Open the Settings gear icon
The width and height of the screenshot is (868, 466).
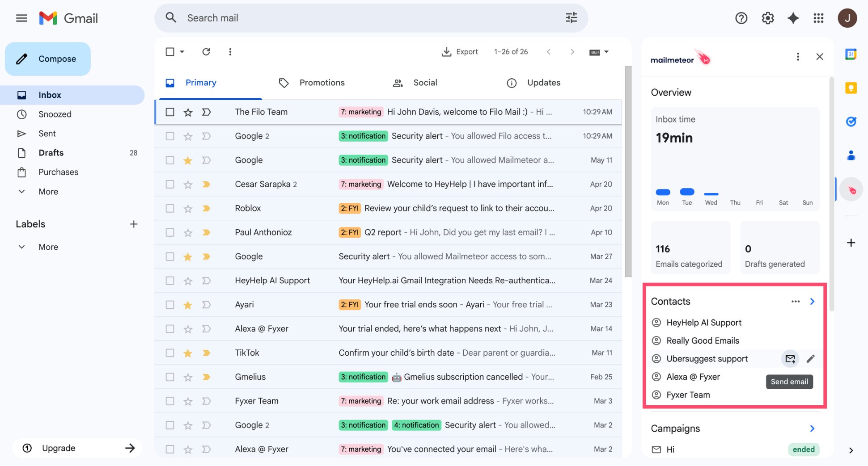coord(767,18)
